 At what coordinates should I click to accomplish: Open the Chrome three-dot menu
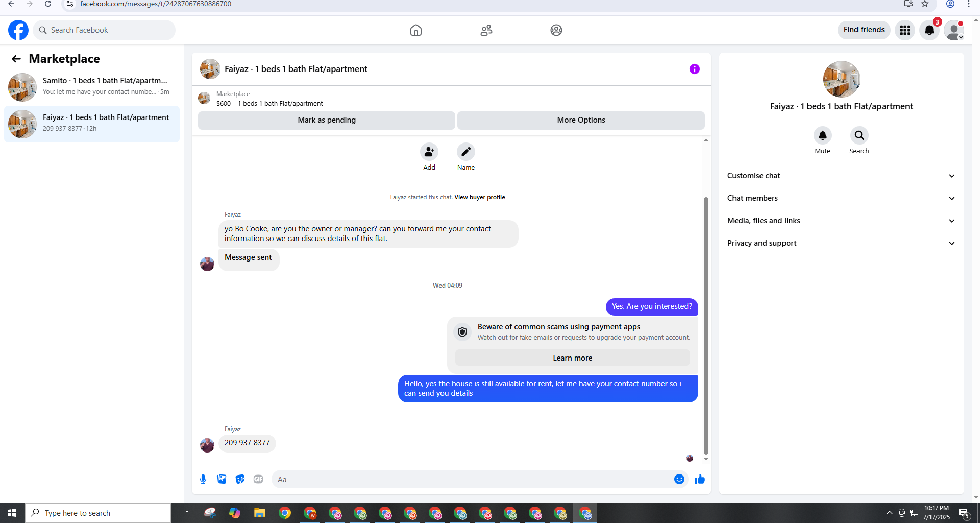969,4
